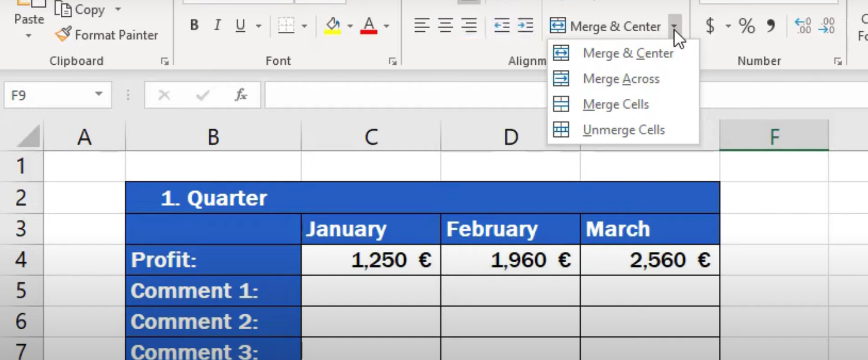The image size is (868, 360).
Task: Click Enter checkmark icon
Action: point(203,95)
